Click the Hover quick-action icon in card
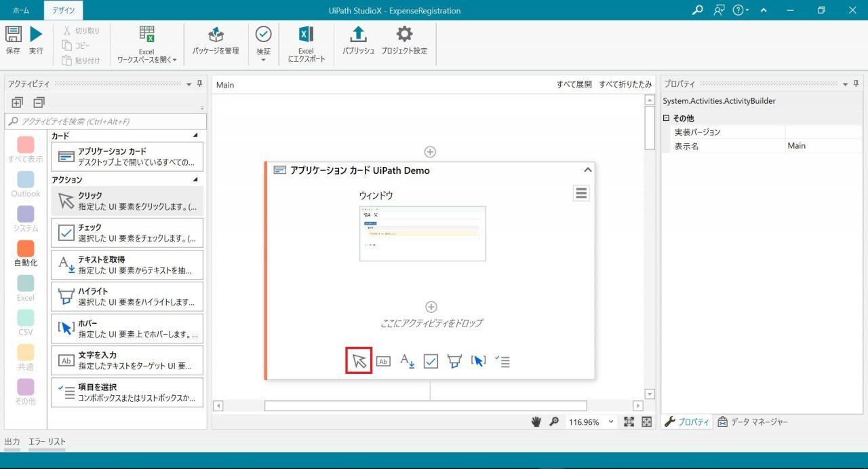The image size is (868, 469). point(478,361)
